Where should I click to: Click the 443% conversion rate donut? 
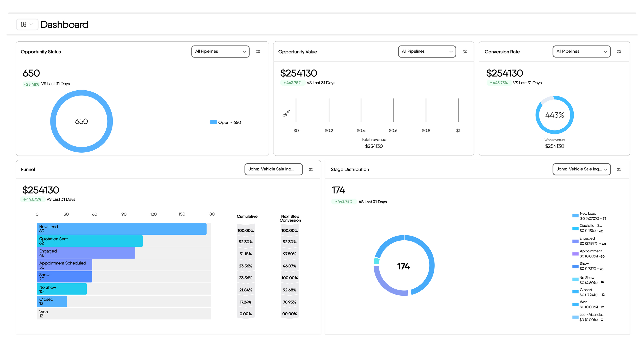(554, 115)
